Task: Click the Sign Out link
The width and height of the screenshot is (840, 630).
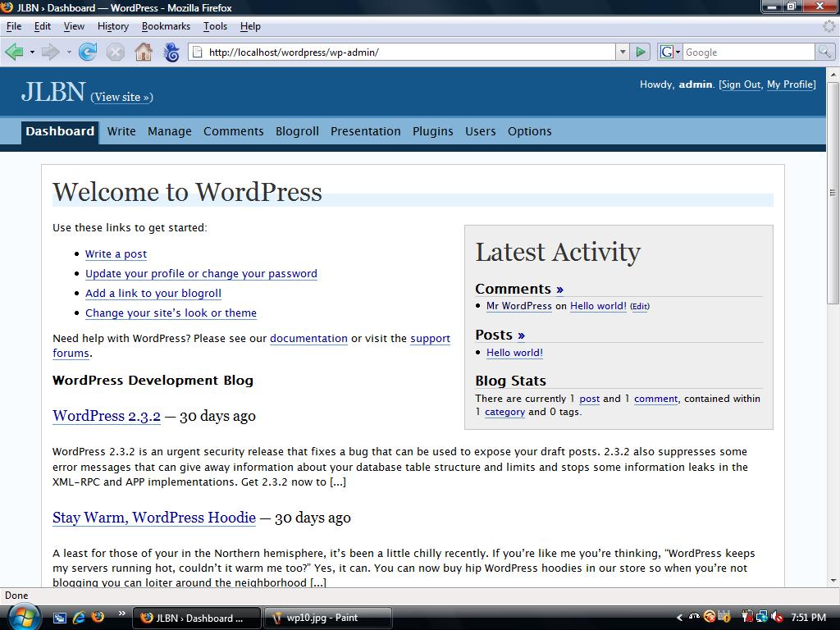Action: point(741,84)
